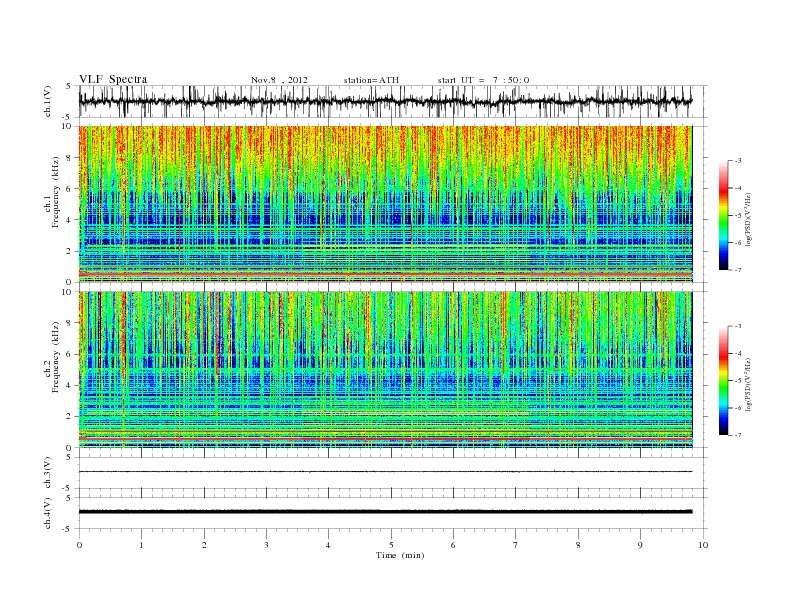792x612 pixels.
Task: Click the "4" kHz tick on ch.1 frequency axis
Action: tap(69, 220)
